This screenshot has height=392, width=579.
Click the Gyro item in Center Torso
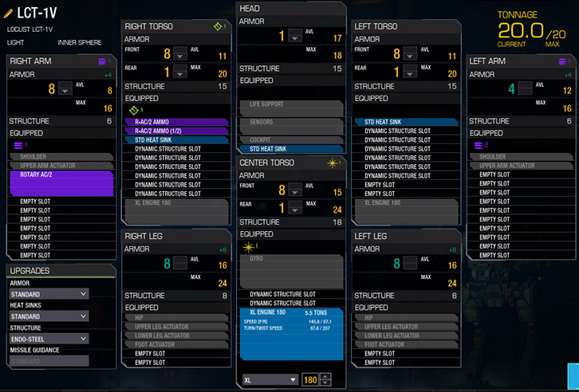(x=291, y=271)
